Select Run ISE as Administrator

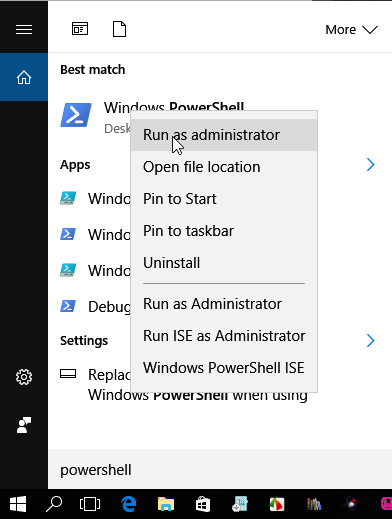point(224,336)
